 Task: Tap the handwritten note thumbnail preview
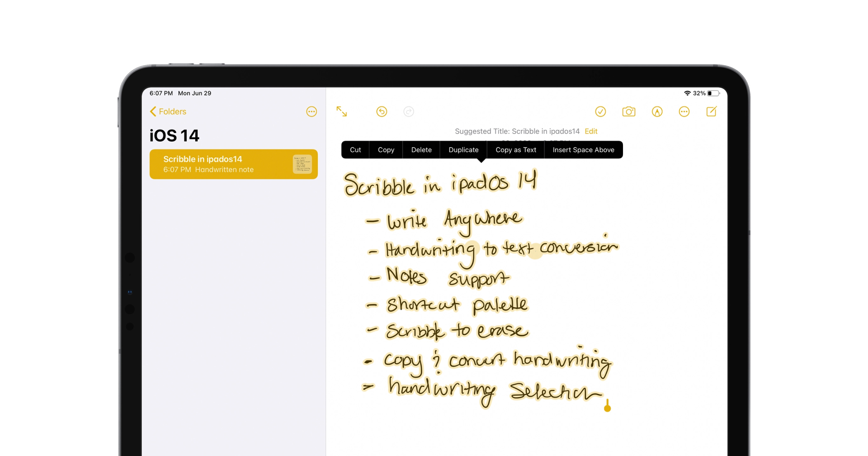[x=302, y=164]
